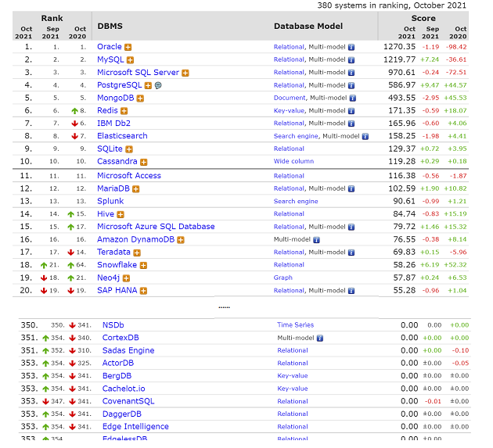493x448 pixels.
Task: Open the Cachelot.io link
Action: click(x=124, y=389)
